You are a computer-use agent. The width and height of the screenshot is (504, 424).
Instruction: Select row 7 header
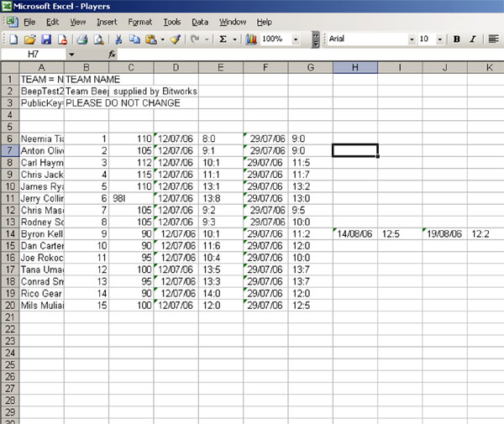click(10, 150)
